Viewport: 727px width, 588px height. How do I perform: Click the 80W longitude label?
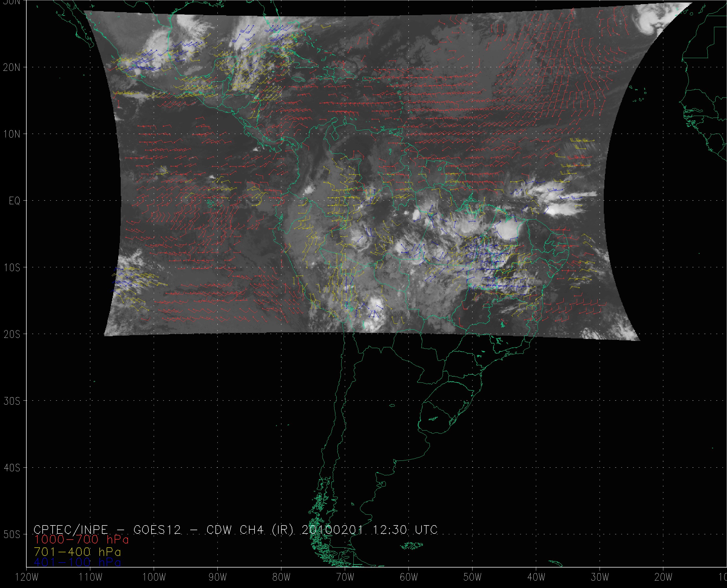[x=281, y=577]
